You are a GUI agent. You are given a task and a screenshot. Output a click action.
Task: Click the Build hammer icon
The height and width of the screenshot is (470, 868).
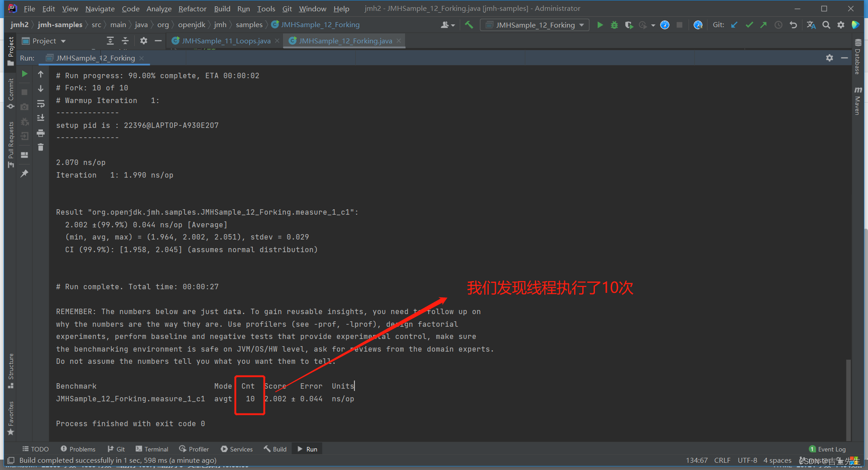click(469, 25)
